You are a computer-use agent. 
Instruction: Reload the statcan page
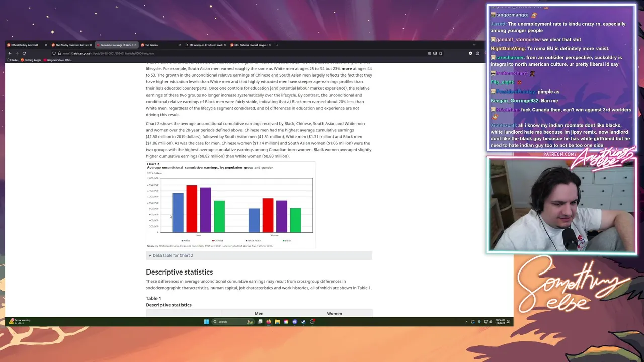pos(24,53)
